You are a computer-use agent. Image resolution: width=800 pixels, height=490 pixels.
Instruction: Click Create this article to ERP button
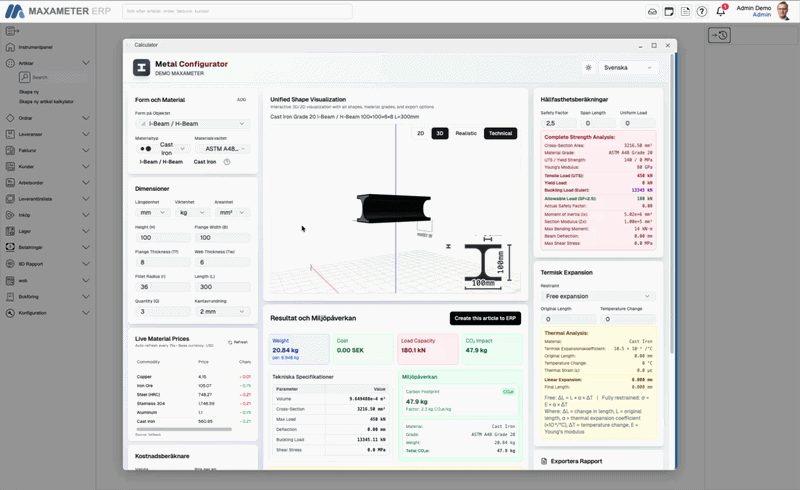(485, 318)
